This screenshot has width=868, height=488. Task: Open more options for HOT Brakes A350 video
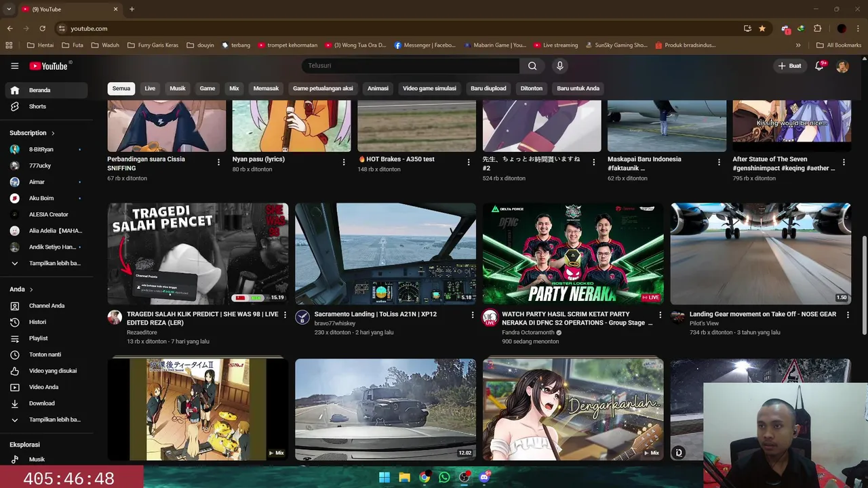point(469,162)
